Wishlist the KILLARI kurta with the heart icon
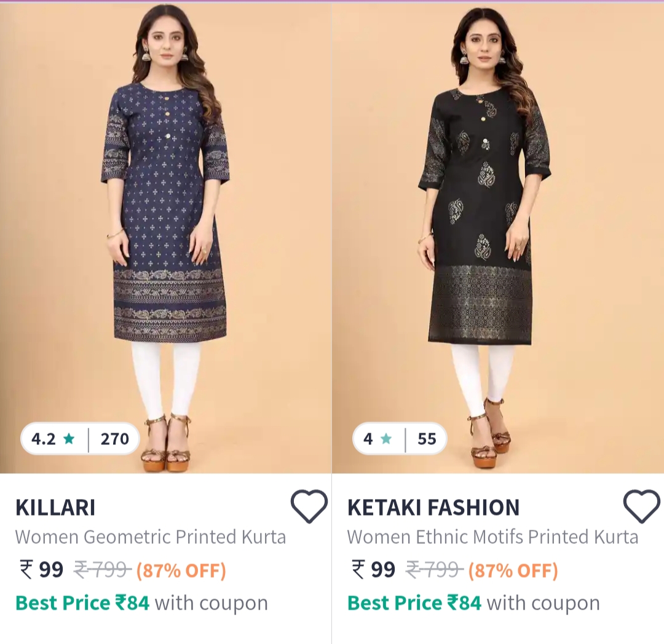Viewport: 664px width, 644px height. (309, 507)
